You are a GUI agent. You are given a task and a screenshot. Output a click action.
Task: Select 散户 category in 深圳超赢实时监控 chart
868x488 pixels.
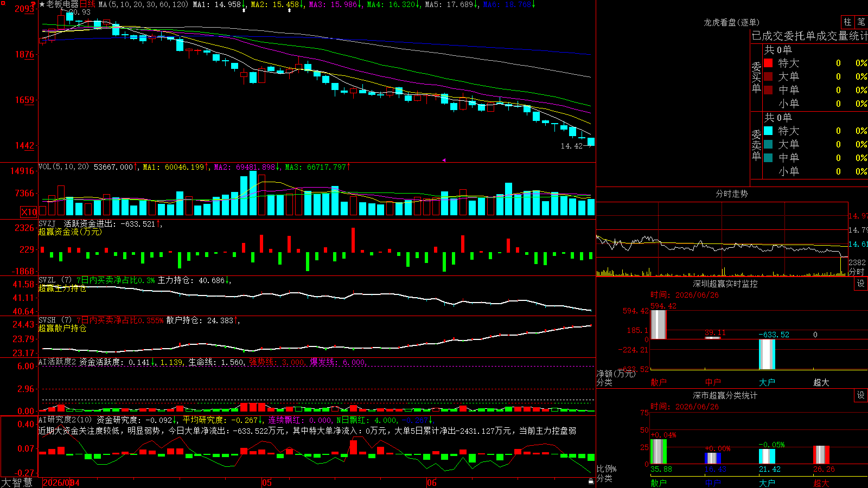point(659,382)
